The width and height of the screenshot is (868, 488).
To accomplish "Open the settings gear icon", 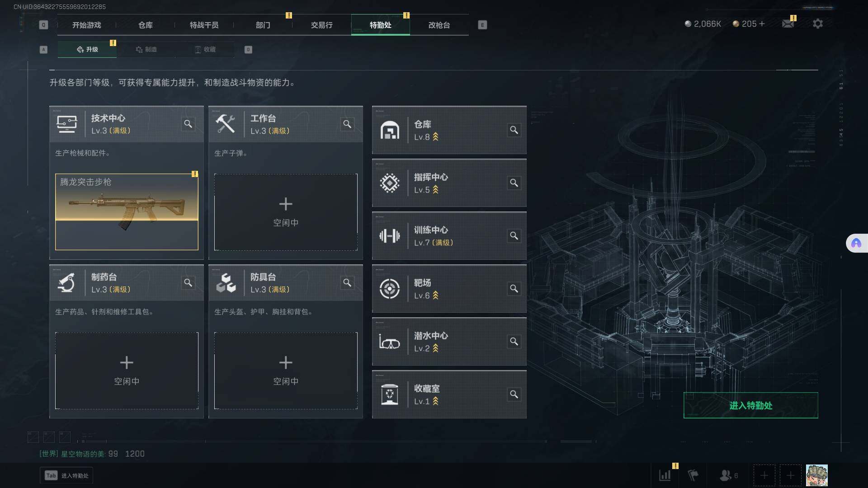I will (x=818, y=23).
